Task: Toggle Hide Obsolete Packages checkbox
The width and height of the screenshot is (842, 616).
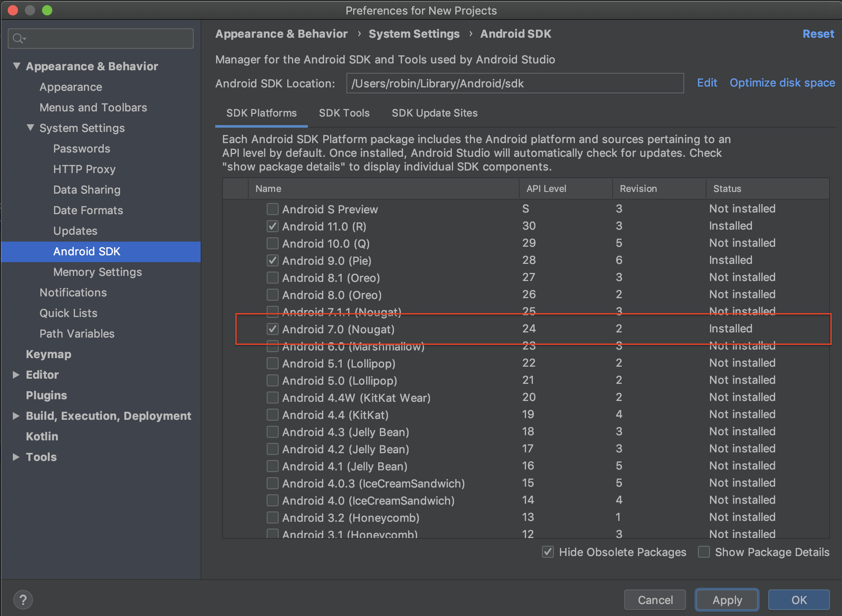Action: pos(548,552)
